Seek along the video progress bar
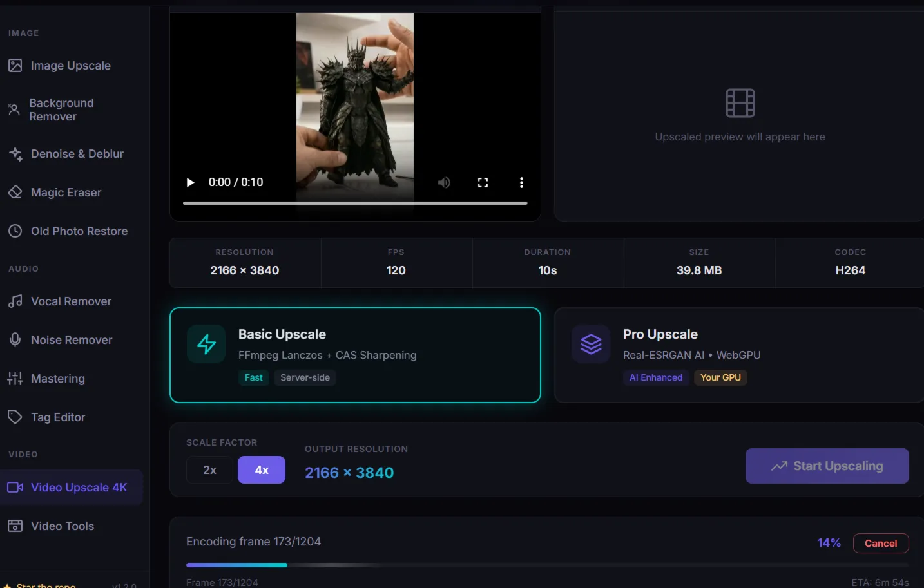 (355, 203)
